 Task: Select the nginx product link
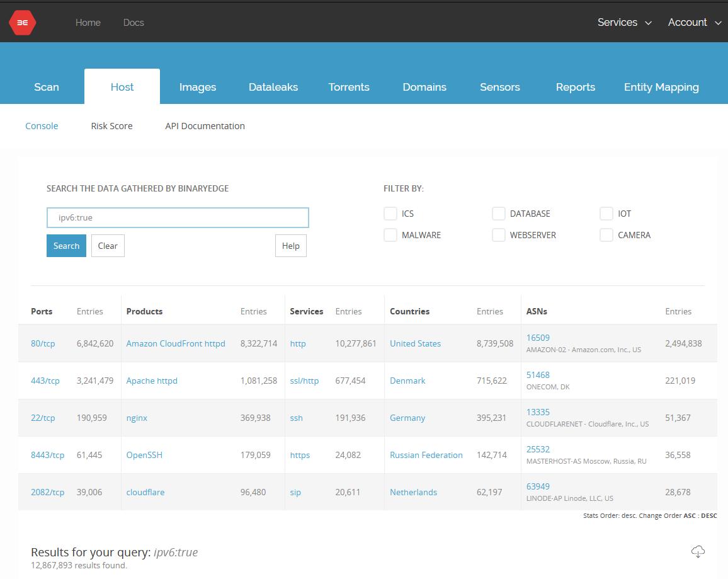click(137, 418)
